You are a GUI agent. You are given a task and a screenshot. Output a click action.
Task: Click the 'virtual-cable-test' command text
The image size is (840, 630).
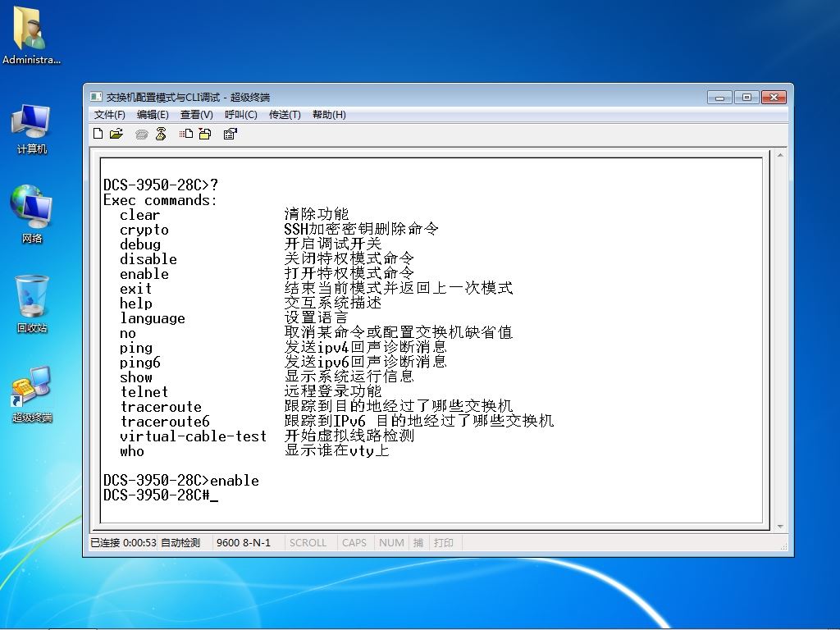pos(194,436)
